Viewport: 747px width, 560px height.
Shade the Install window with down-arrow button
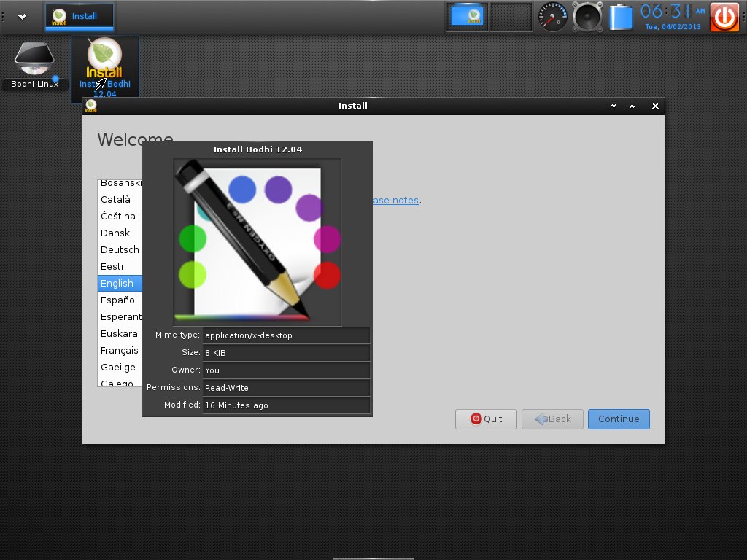tap(614, 106)
